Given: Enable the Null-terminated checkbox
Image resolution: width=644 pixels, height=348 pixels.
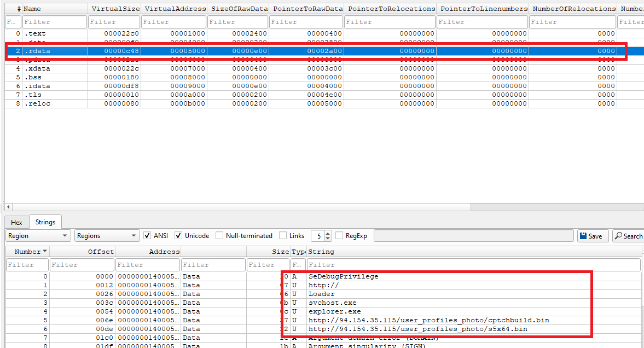Looking at the screenshot, I should pos(219,236).
